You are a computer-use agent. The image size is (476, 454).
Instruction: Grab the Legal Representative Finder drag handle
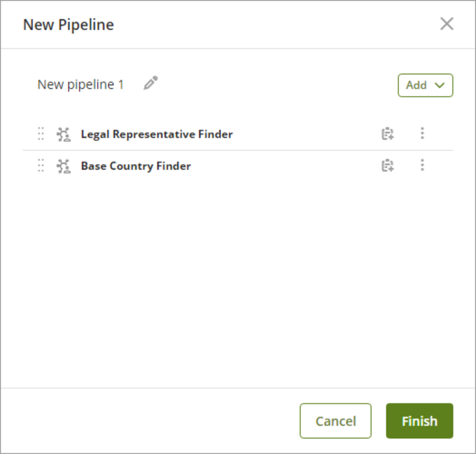click(41, 134)
